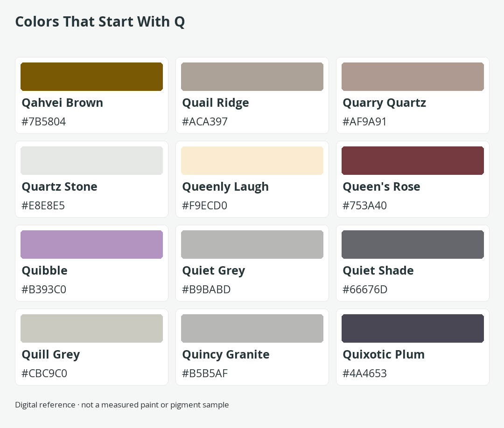Image resolution: width=504 pixels, height=428 pixels.
Task: Click the Queenly Laugh name label
Action: point(225,187)
